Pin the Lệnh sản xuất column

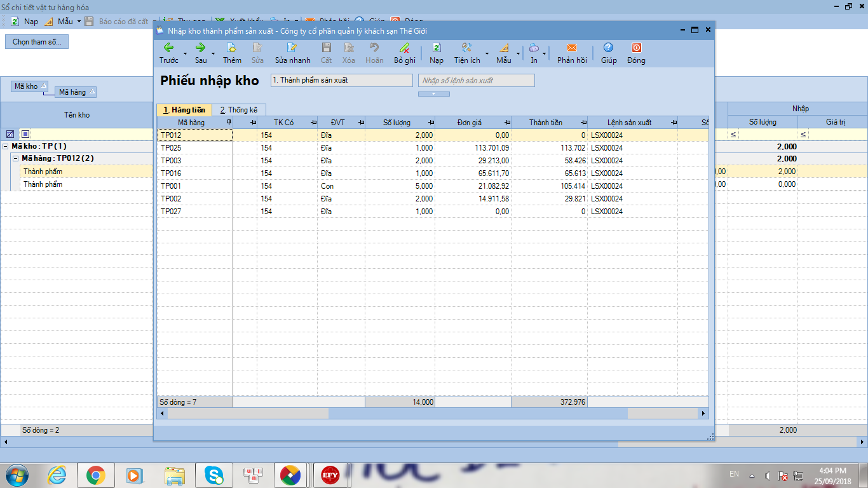[674, 122]
